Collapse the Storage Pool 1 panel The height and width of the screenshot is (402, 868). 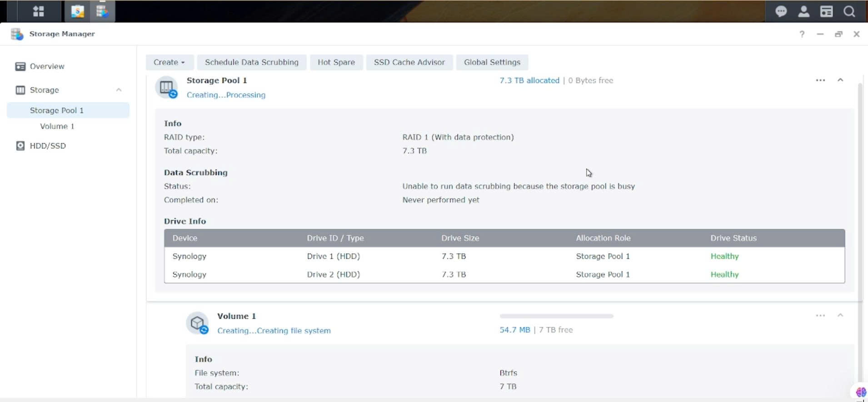840,80
